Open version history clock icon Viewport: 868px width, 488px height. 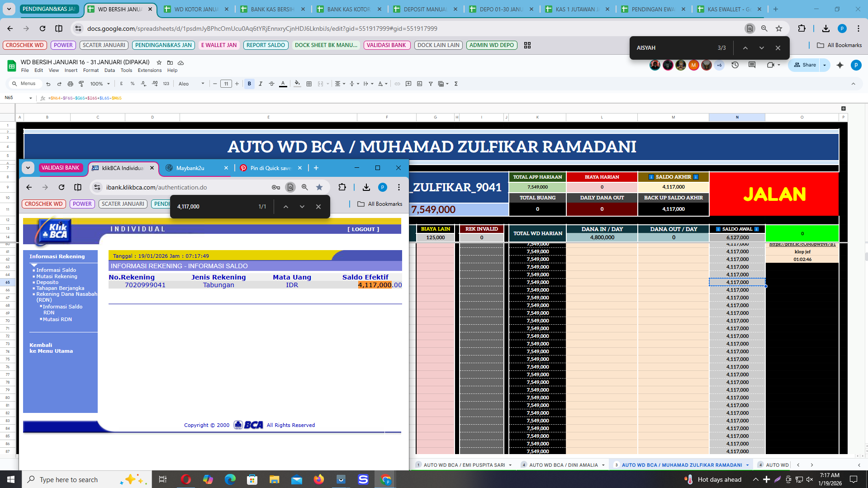(x=735, y=65)
